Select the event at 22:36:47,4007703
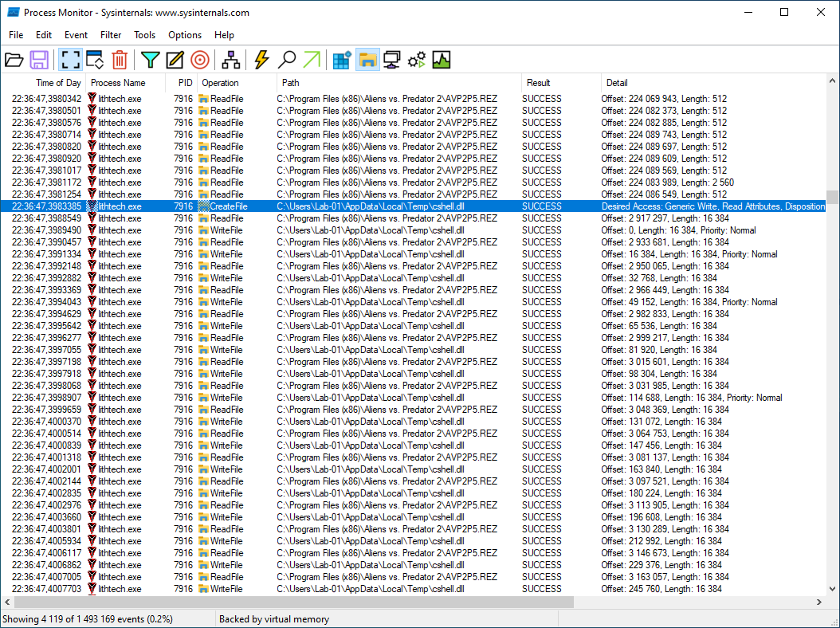The width and height of the screenshot is (840, 628). click(413, 589)
